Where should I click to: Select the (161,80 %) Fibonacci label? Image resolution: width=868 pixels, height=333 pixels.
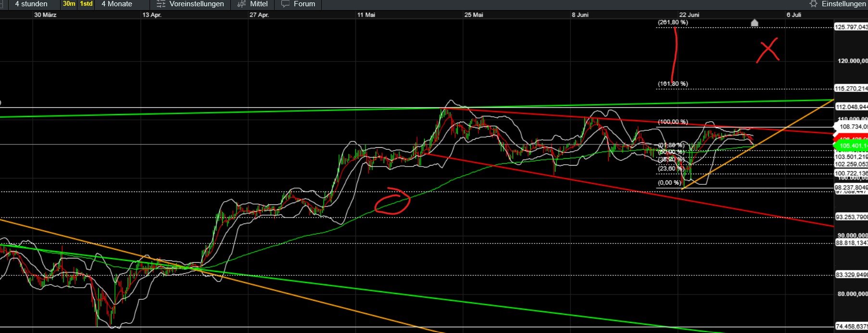(x=673, y=84)
